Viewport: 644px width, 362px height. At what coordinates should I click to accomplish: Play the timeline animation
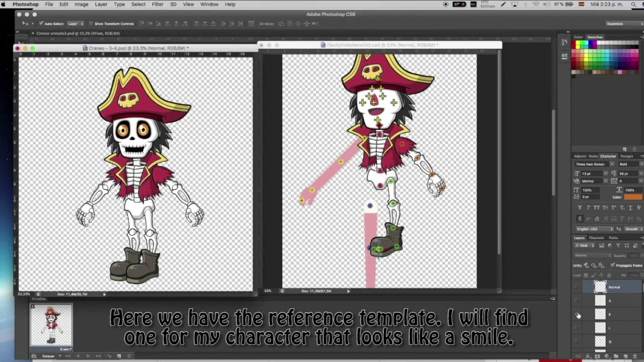coord(88,356)
